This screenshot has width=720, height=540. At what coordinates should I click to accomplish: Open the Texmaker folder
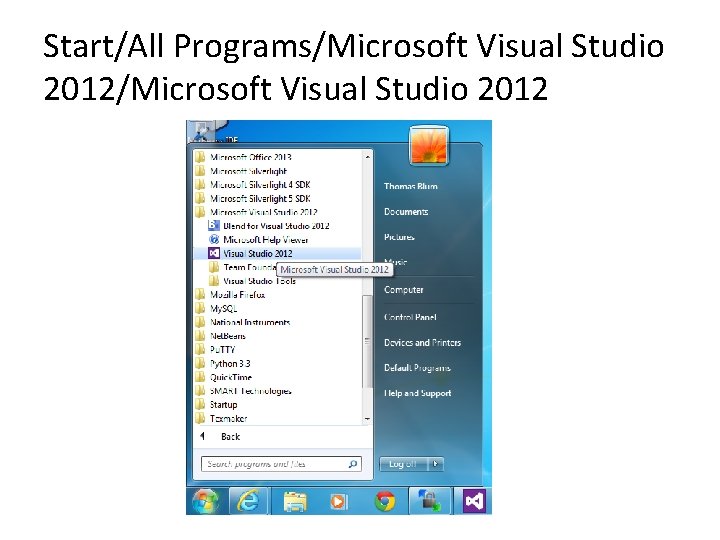tap(221, 418)
